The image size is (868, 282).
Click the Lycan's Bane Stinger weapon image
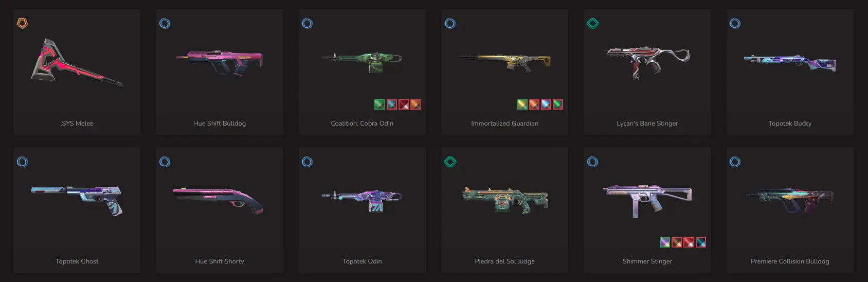click(x=647, y=63)
